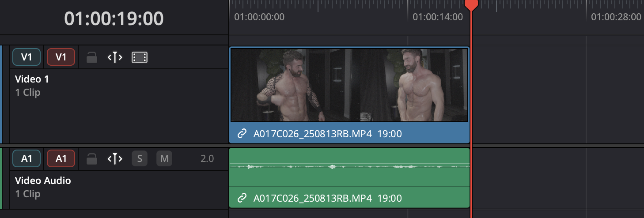
Task: Click the '1 Clip' text under Video 1
Action: (x=28, y=93)
